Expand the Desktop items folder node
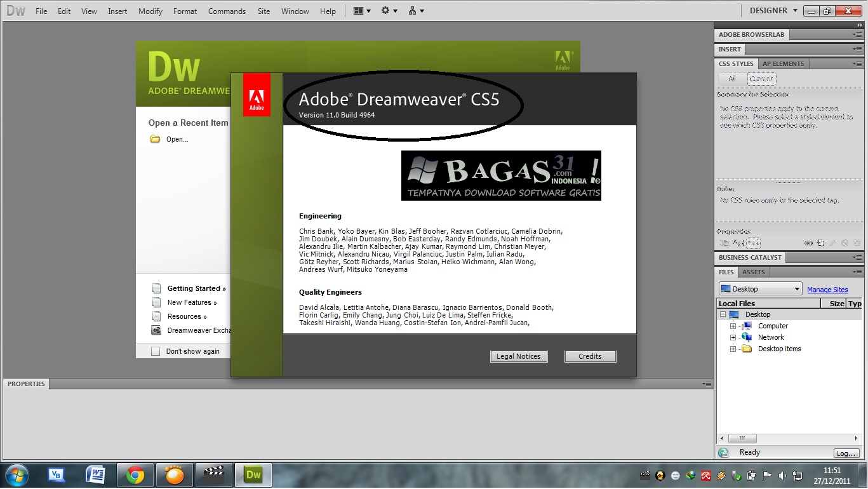The height and width of the screenshot is (489, 868). [x=733, y=349]
